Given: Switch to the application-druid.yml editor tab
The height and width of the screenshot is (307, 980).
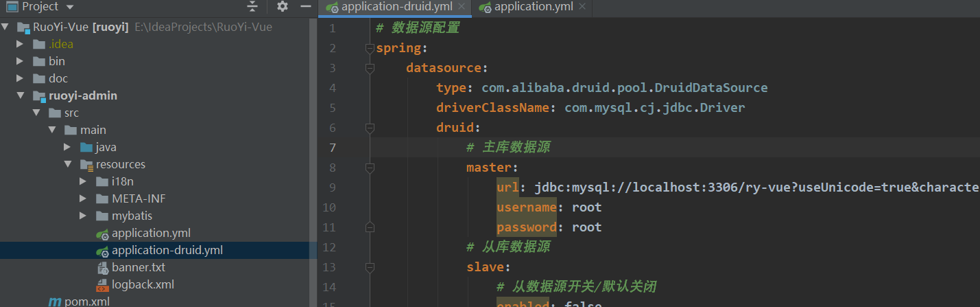Looking at the screenshot, I should click(396, 8).
